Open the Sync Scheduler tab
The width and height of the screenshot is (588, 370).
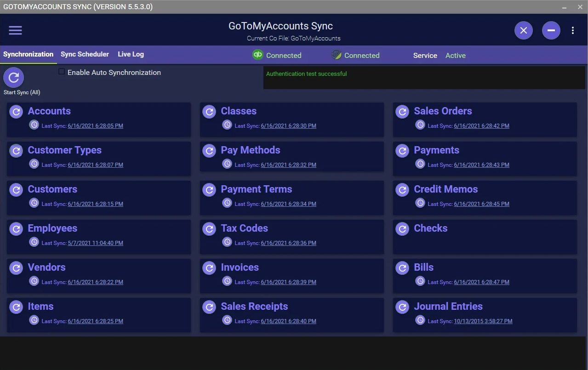(85, 54)
